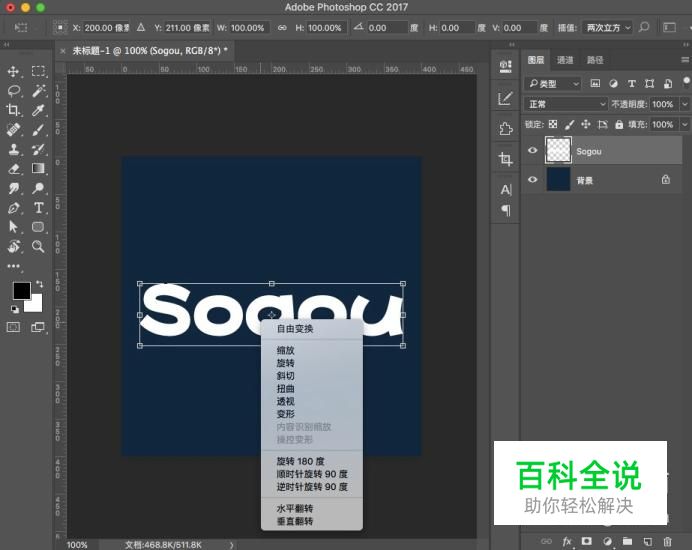
Task: Add layer mask button
Action: tap(587, 541)
